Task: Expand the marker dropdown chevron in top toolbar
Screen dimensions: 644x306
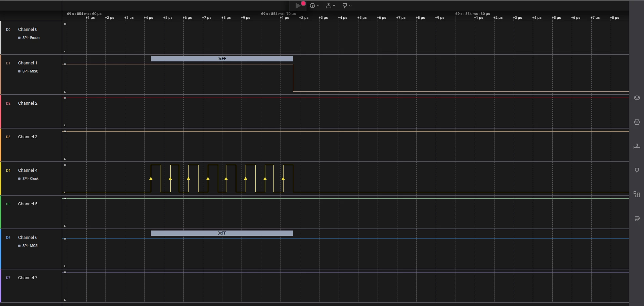Action: pos(350,6)
